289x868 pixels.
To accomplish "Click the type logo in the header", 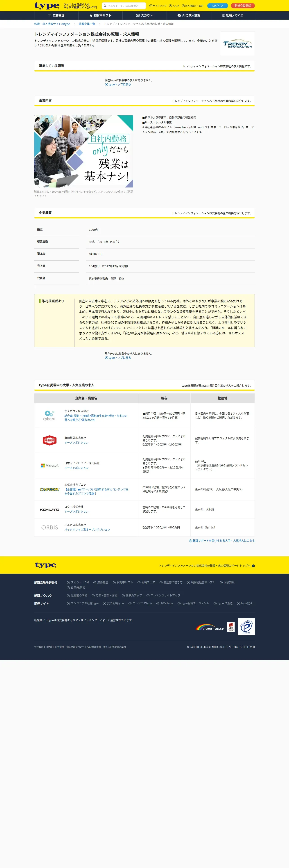I will [47, 6].
